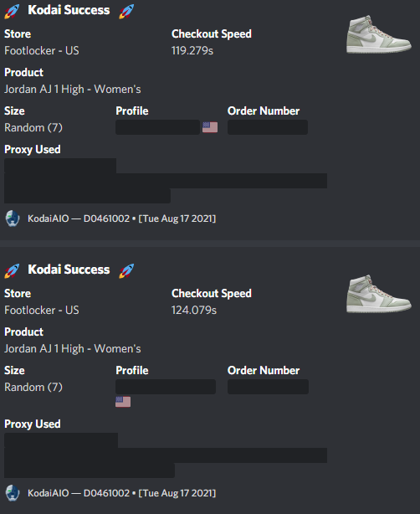Open the sneaker thumbnail in the first embed
This screenshot has width=420, height=514.
[379, 34]
